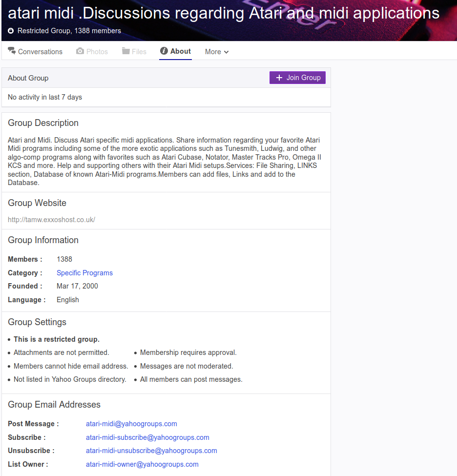Click the 'Group Settings' heading
This screenshot has width=457, height=476.
(37, 322)
